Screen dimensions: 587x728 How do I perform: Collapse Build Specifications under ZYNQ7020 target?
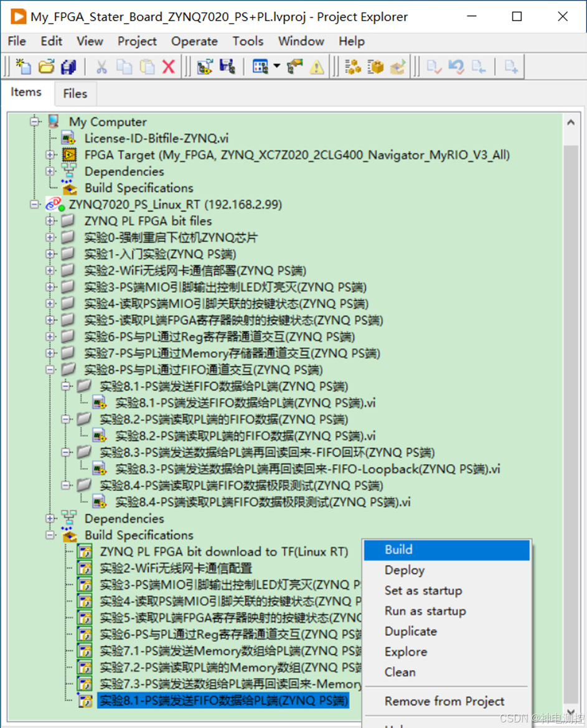[50, 535]
